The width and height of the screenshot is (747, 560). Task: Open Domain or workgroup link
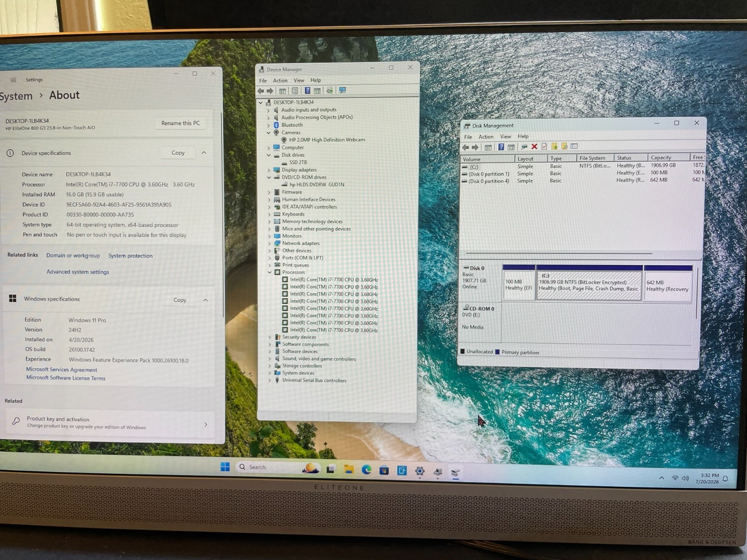tap(73, 256)
